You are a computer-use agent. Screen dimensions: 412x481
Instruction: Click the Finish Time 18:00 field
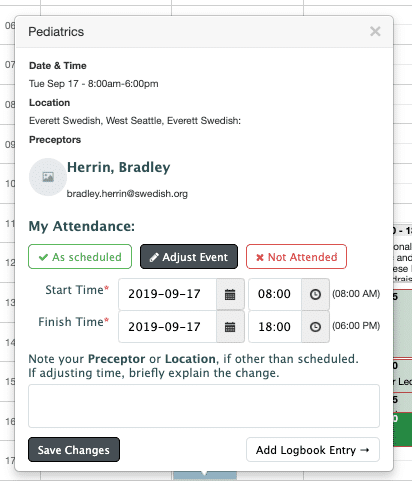(275, 327)
